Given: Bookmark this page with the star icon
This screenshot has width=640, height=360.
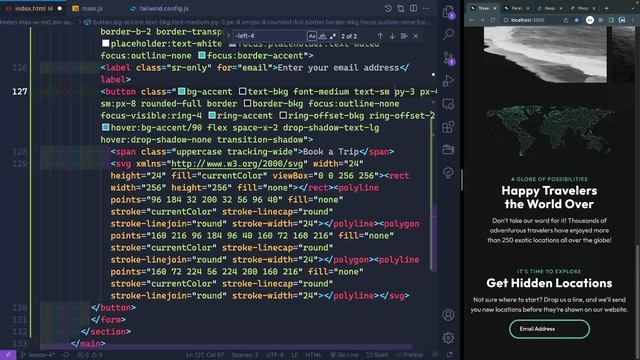Looking at the screenshot, I should (x=576, y=20).
